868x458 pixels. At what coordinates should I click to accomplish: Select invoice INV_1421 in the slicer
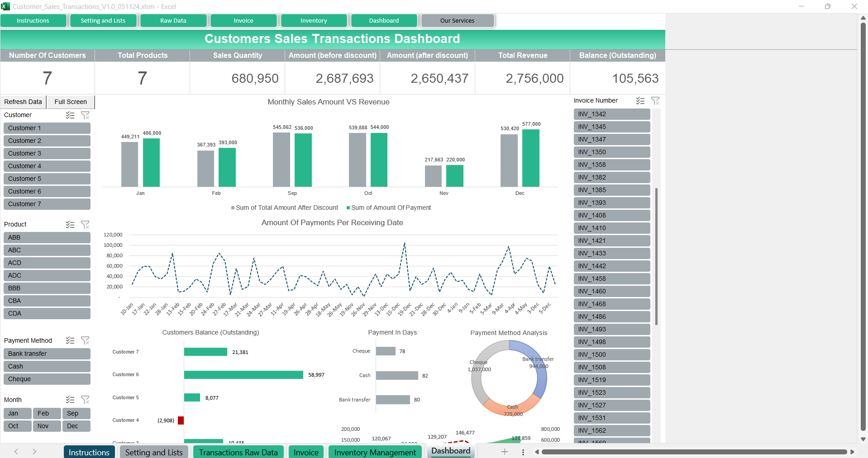611,241
